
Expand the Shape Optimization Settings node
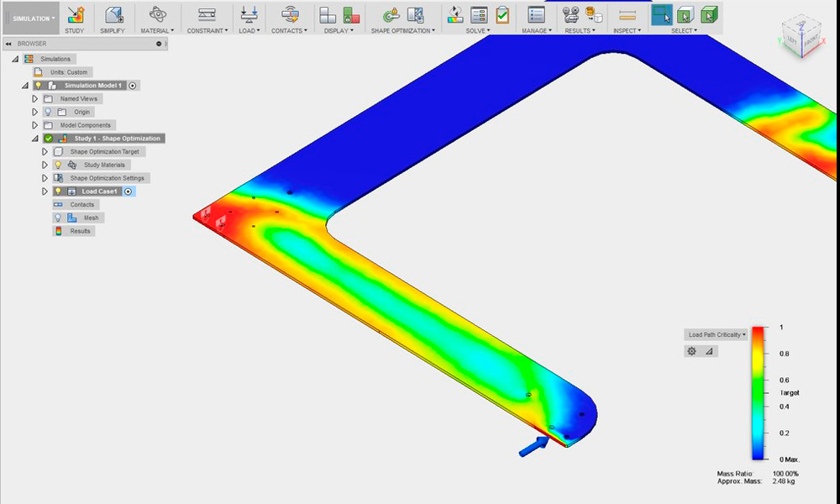click(x=45, y=178)
